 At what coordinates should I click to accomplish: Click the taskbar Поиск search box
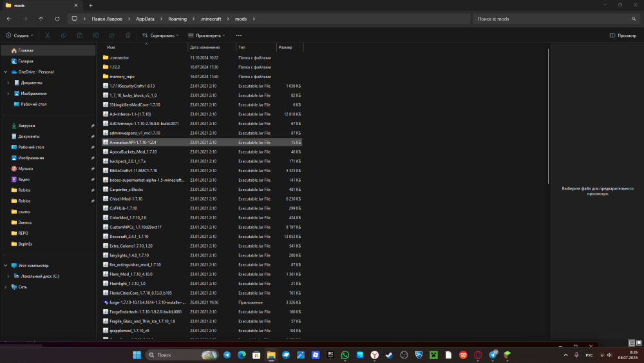182,355
